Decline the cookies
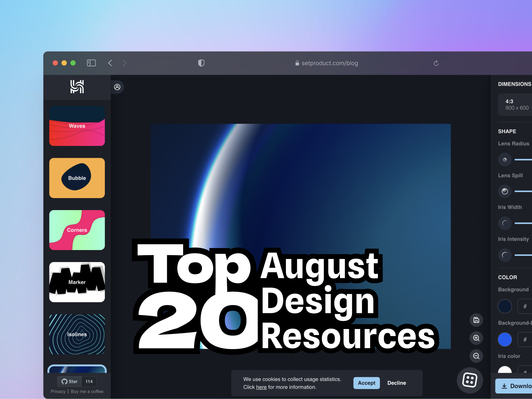This screenshot has width=532, height=399. [397, 383]
